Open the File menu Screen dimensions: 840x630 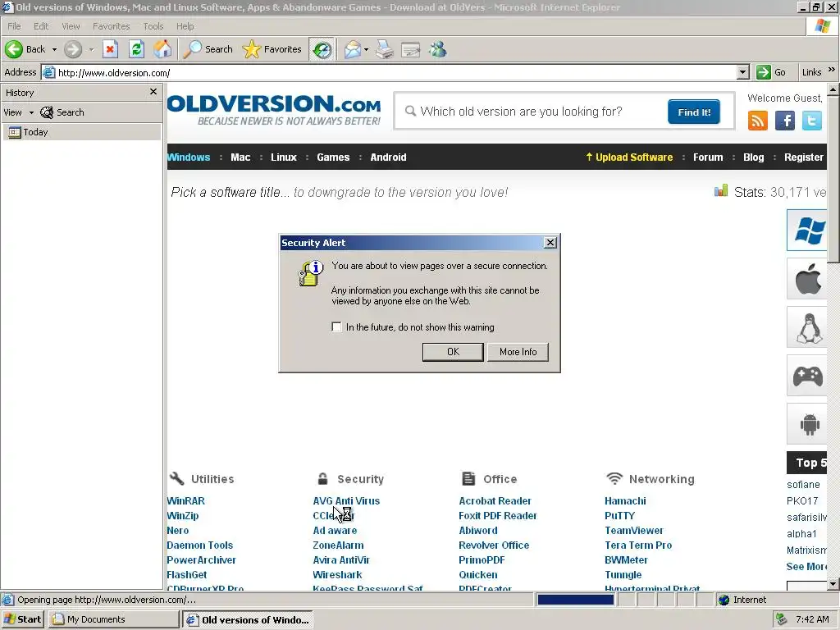[x=14, y=26]
